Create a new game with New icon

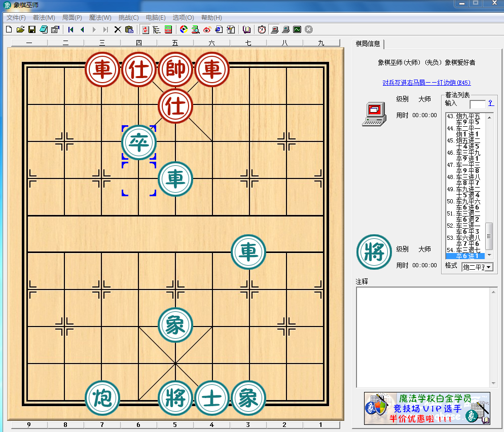[x=9, y=29]
